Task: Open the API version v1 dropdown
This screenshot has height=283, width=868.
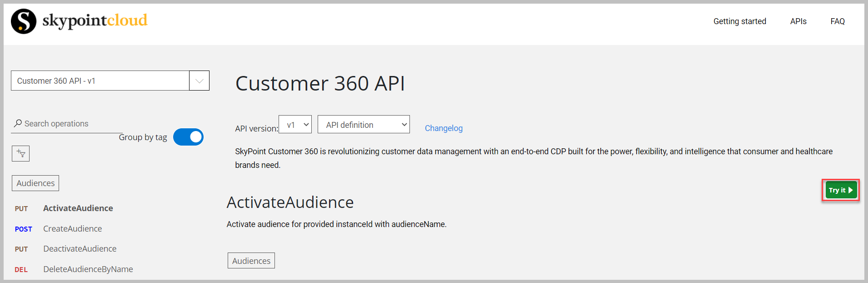Action: tap(295, 125)
